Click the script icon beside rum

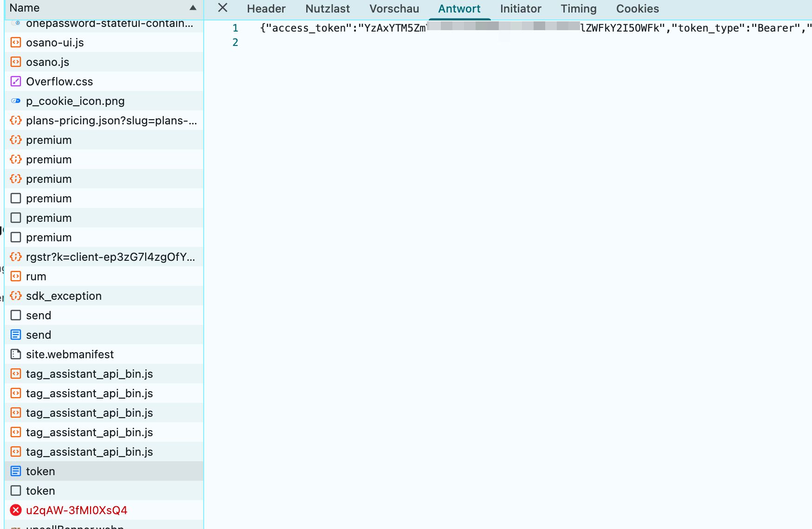point(16,277)
